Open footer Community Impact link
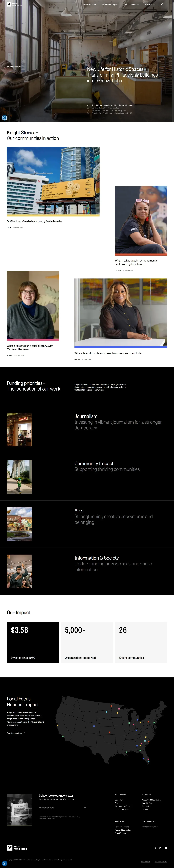 122,809
